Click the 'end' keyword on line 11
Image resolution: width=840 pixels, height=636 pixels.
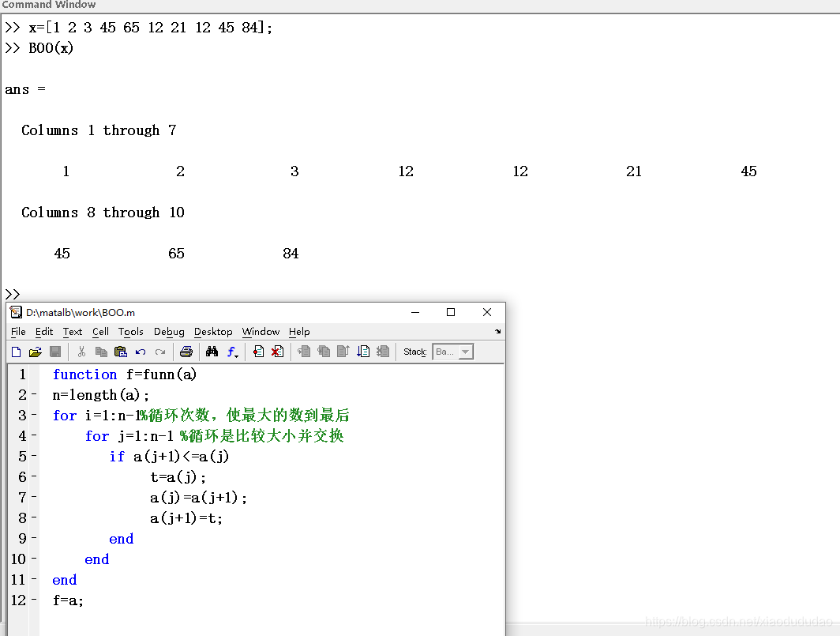point(64,580)
